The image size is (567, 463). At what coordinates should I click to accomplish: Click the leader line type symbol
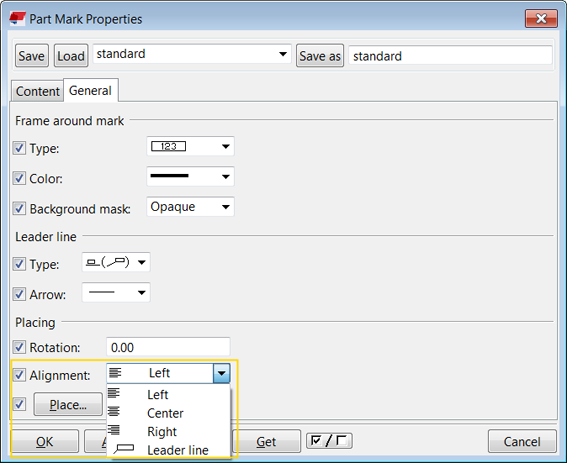click(107, 262)
